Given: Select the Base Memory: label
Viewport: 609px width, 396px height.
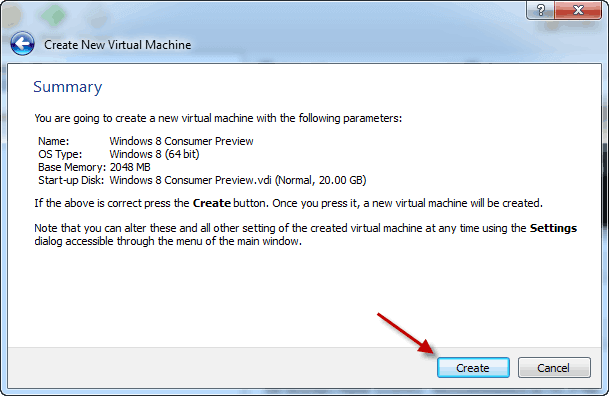Looking at the screenshot, I should point(72,167).
